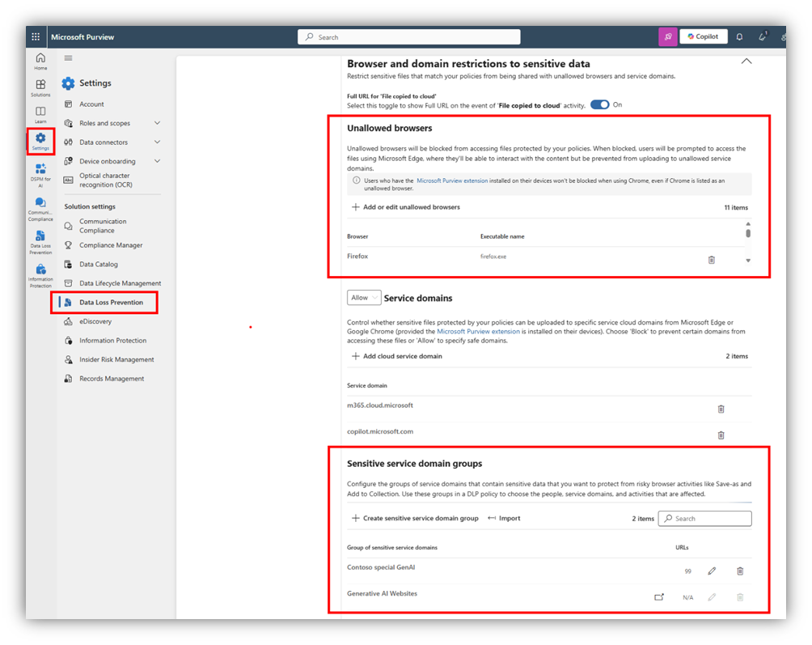This screenshot has height=645, width=812.
Task: Edit the Contoso special GenAI group
Action: pyautogui.click(x=712, y=571)
